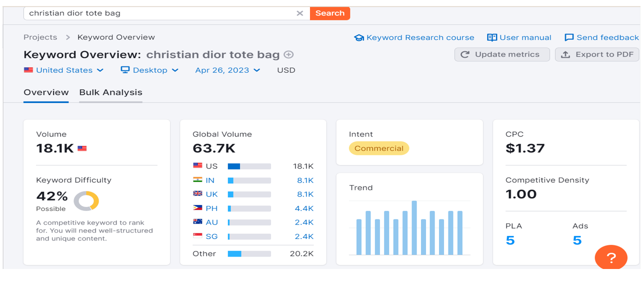
Task: Click the tallest bar in Trend chart
Action: (x=414, y=228)
